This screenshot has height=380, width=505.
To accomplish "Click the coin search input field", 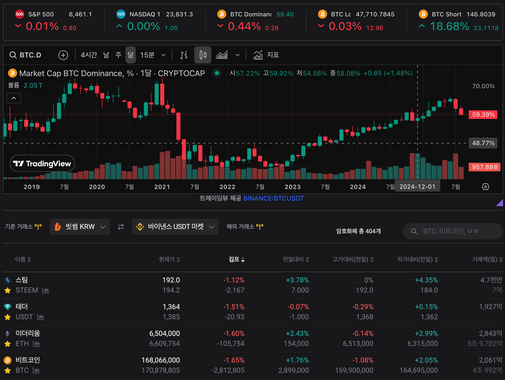I will pyautogui.click(x=453, y=231).
